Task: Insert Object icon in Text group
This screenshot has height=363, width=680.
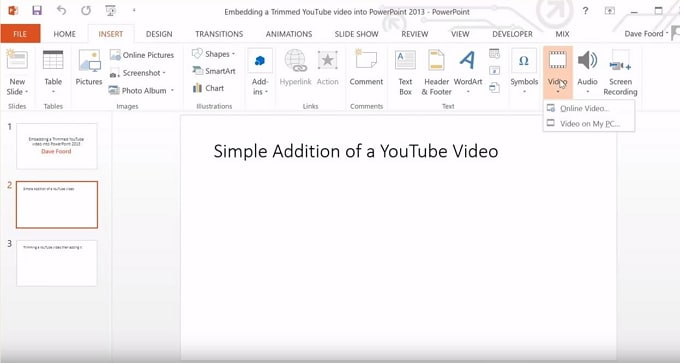Action: (494, 88)
